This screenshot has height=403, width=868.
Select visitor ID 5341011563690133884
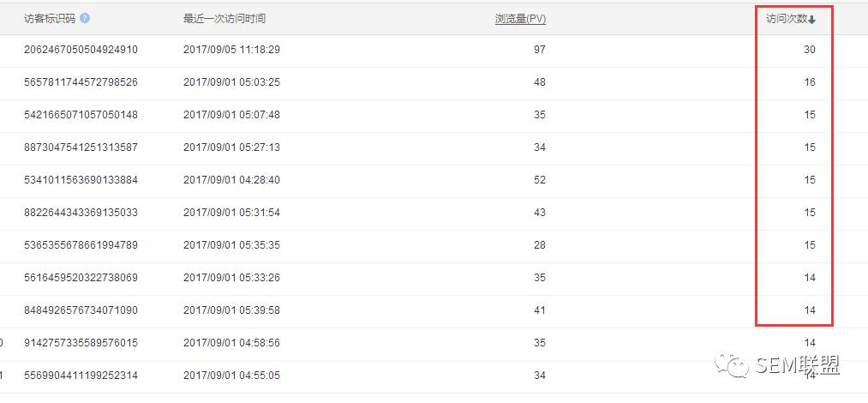(81, 180)
